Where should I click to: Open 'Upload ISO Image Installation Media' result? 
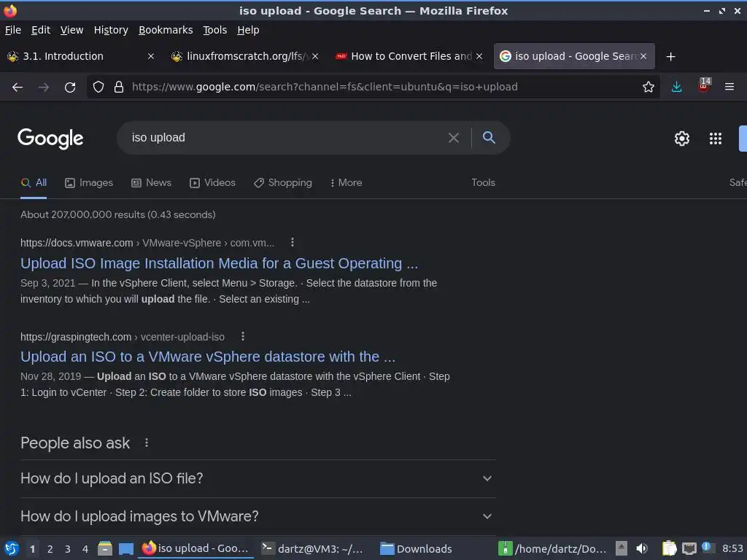219,263
